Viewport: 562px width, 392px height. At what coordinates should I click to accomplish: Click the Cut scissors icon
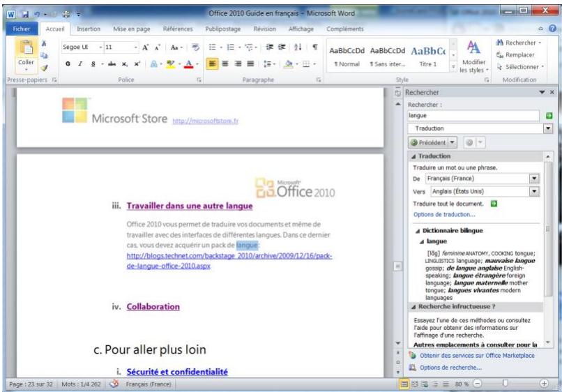[x=44, y=43]
